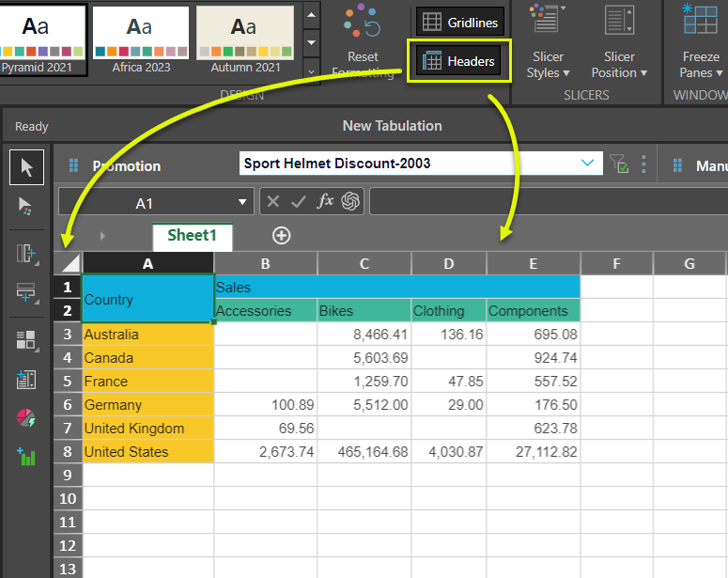Open the Slicer Styles dropdown
728x578 pixels.
point(548,42)
